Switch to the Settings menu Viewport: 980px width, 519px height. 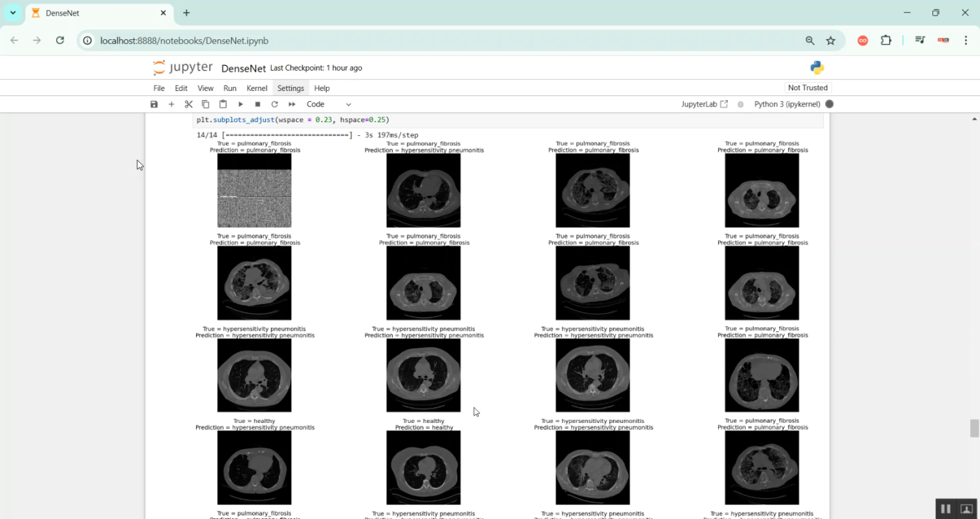290,88
